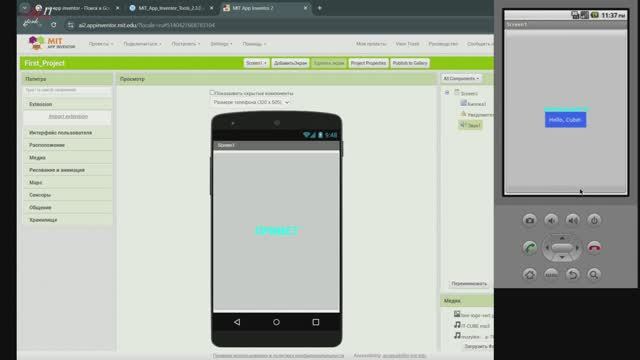The height and width of the screenshot is (360, 640).
Task: Click emulator volume up button
Action: tap(573, 220)
